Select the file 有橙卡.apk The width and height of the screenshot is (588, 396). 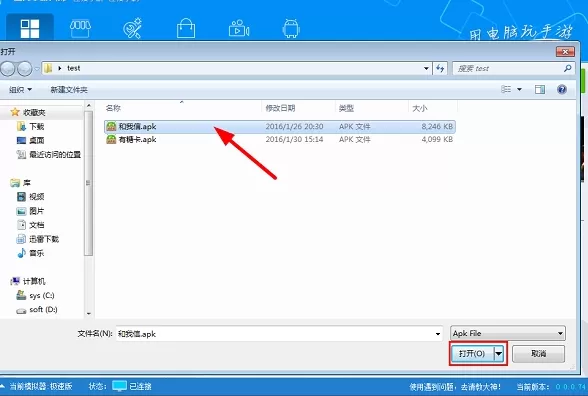(x=280, y=140)
